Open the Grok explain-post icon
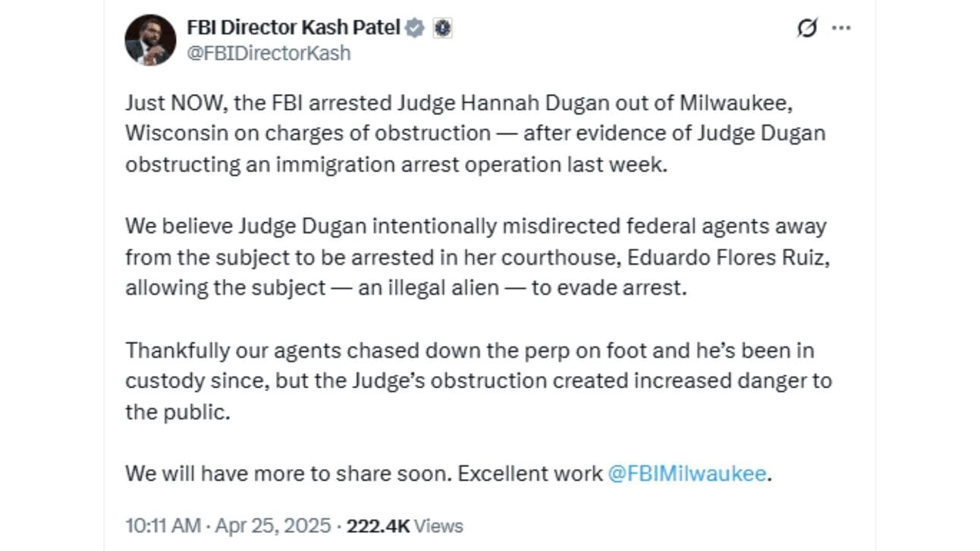 point(807,30)
